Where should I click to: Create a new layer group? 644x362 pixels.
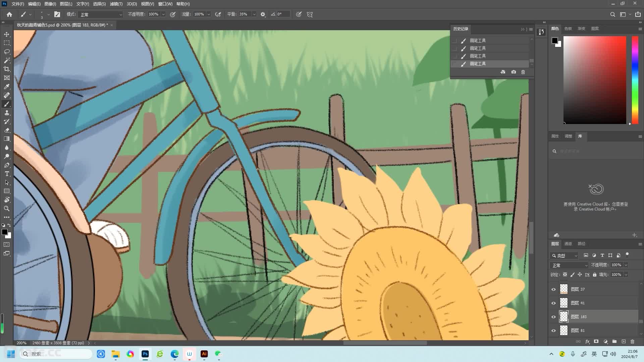pos(614,342)
